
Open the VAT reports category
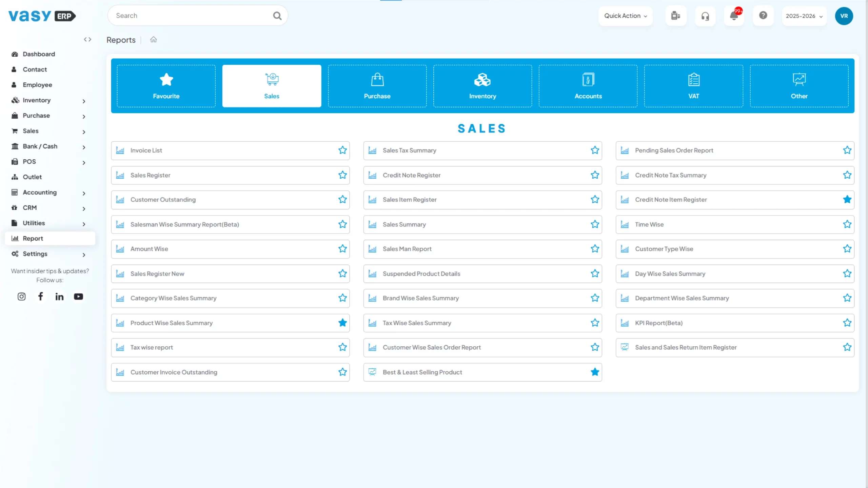coord(693,85)
